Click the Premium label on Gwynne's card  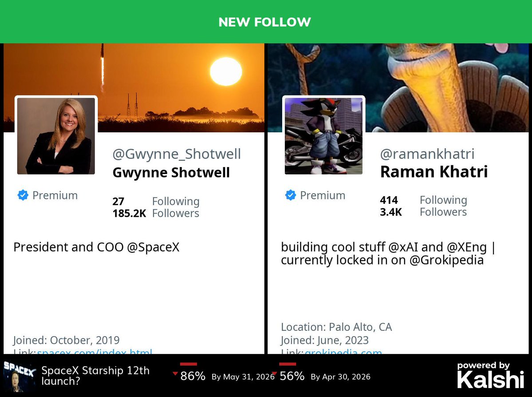(55, 195)
